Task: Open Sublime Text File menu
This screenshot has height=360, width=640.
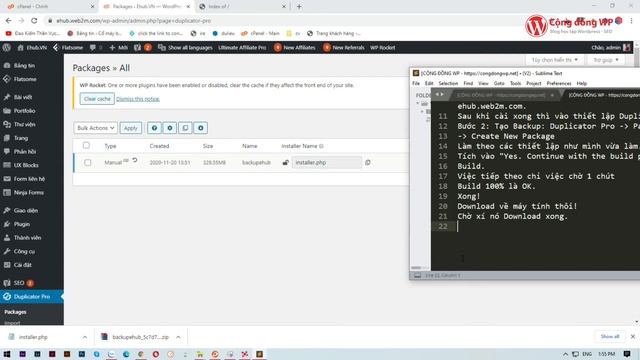Action: point(416,83)
